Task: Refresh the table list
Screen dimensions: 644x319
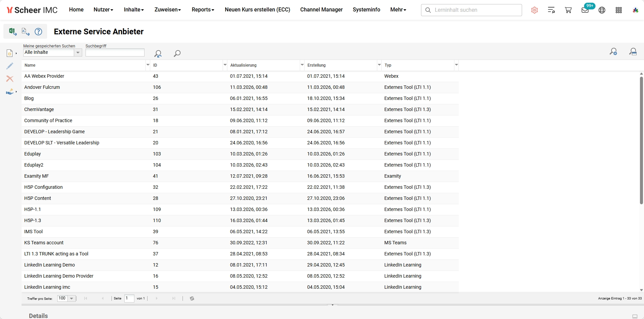Action: tap(192, 298)
